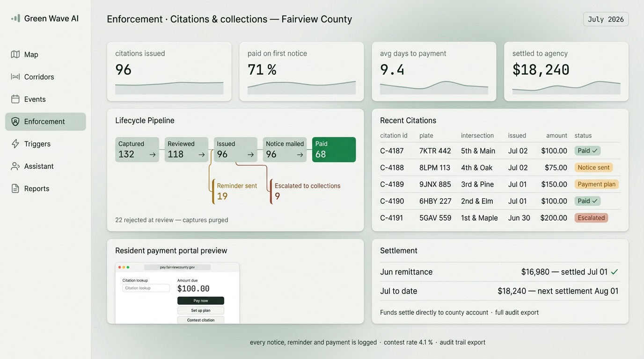Click the Pay now button

(x=201, y=301)
